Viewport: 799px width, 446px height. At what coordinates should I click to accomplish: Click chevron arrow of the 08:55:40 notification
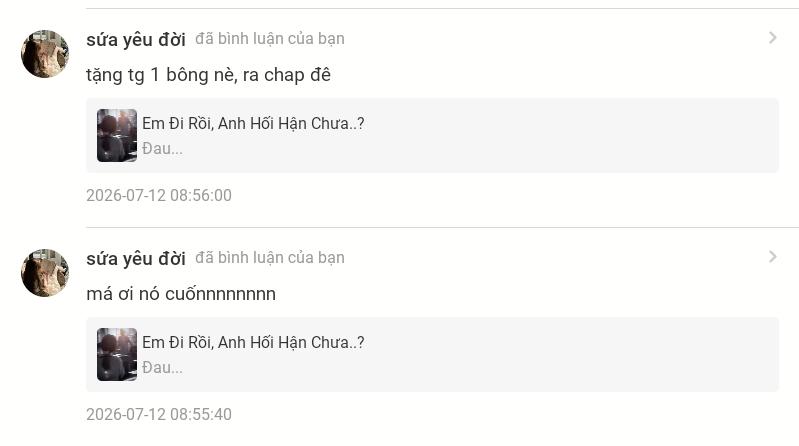pyautogui.click(x=773, y=257)
